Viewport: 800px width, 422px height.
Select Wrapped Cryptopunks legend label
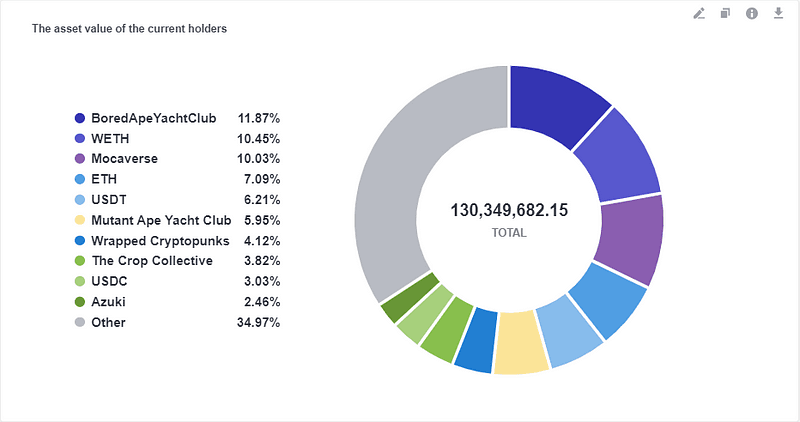click(x=160, y=241)
